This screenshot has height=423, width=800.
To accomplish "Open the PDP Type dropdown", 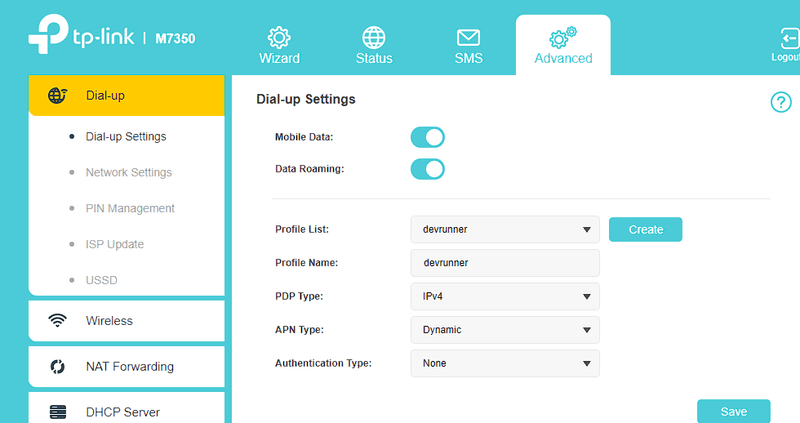I will (505, 296).
